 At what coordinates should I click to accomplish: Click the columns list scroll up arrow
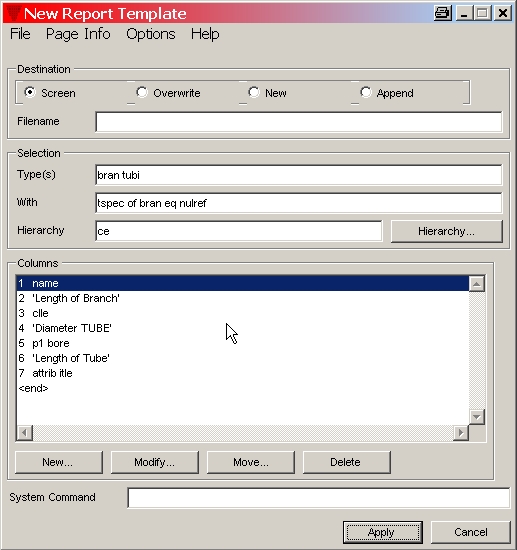pyautogui.click(x=477, y=284)
